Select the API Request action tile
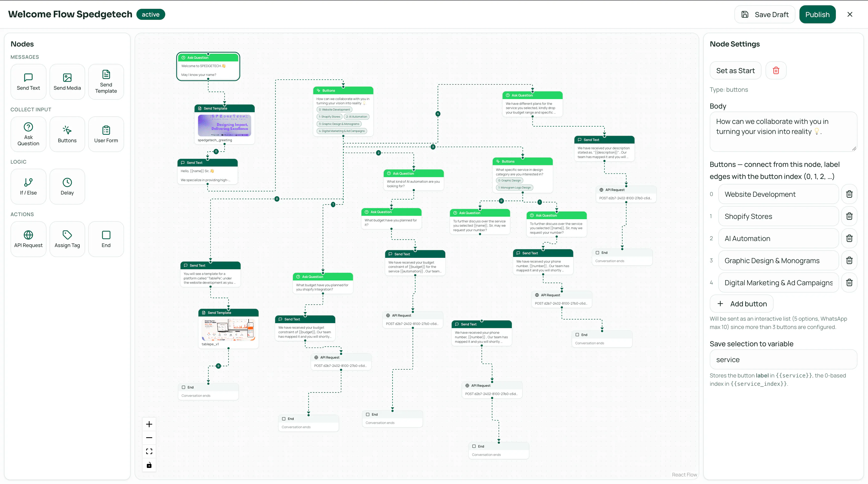 (x=28, y=239)
